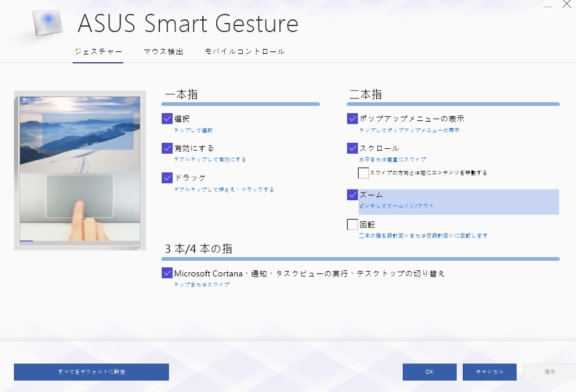Click the touchpad gesture preview image

click(80, 171)
